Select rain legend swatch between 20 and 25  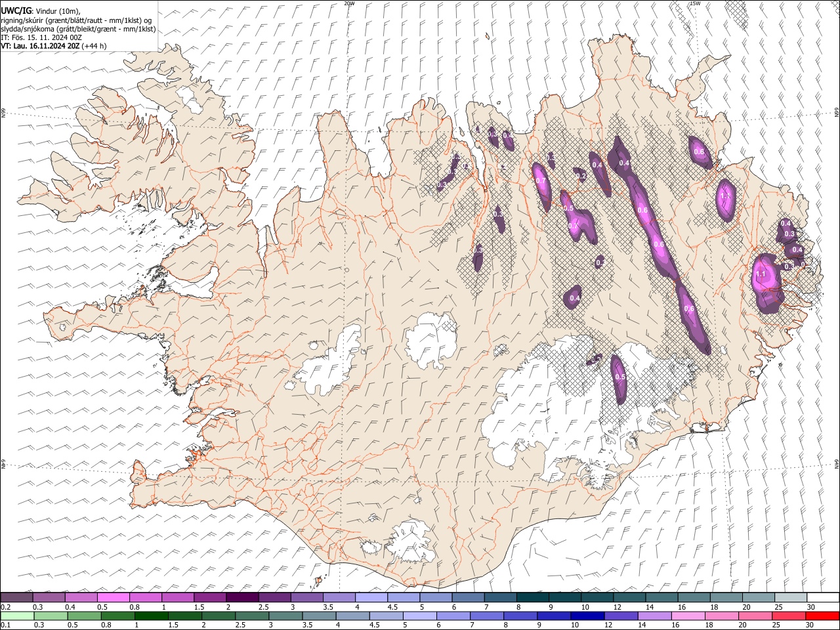point(755,616)
